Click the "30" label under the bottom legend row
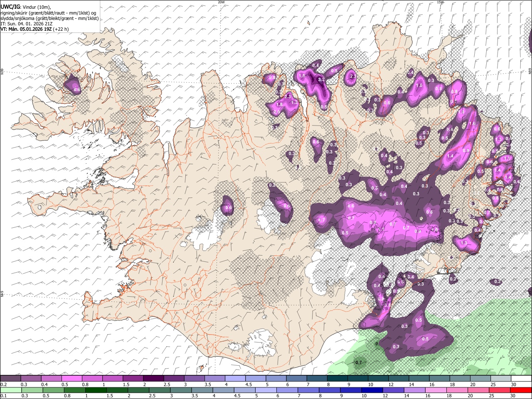Viewport: 532px width, 399px height. 512,396
